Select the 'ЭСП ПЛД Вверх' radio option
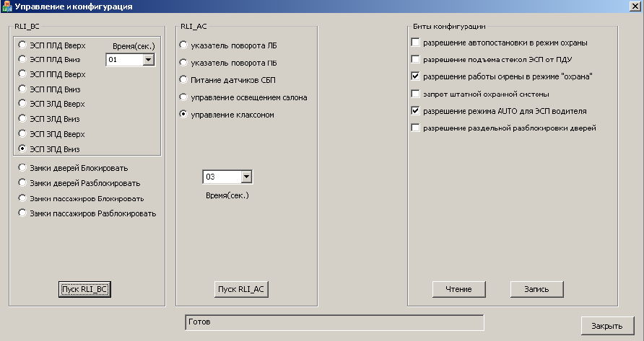 [x=23, y=45]
